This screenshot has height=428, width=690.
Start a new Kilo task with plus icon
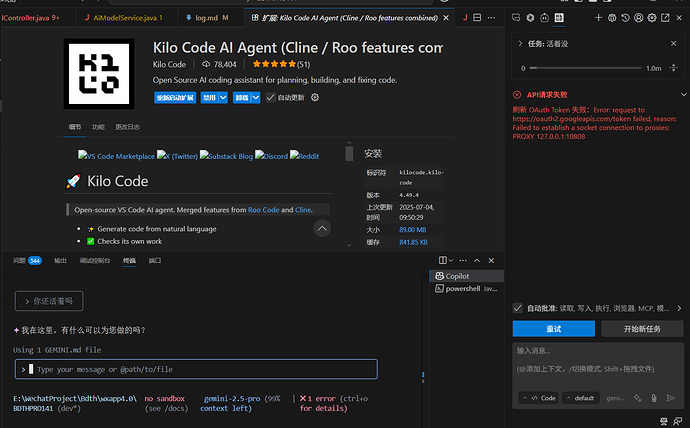click(598, 18)
